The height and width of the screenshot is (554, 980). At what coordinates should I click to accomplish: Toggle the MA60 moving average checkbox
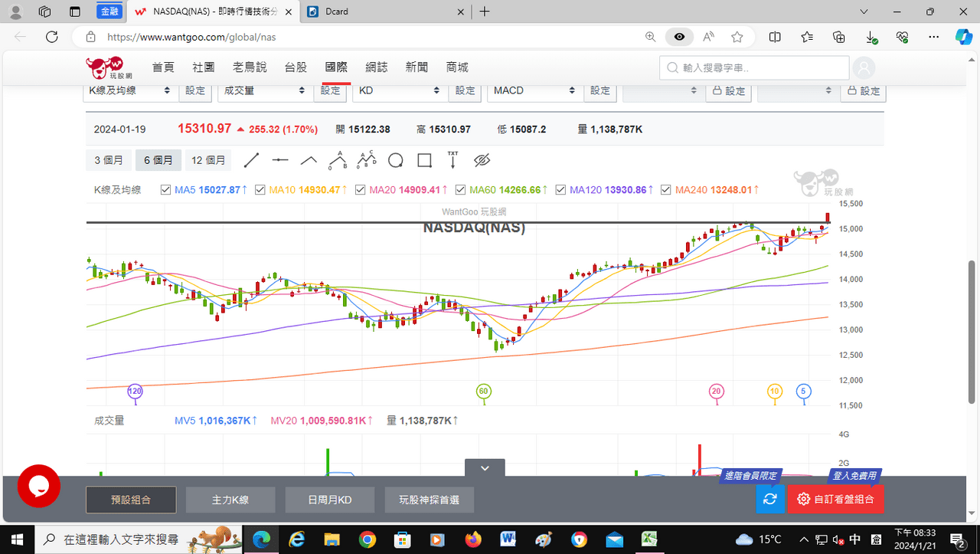click(x=460, y=190)
